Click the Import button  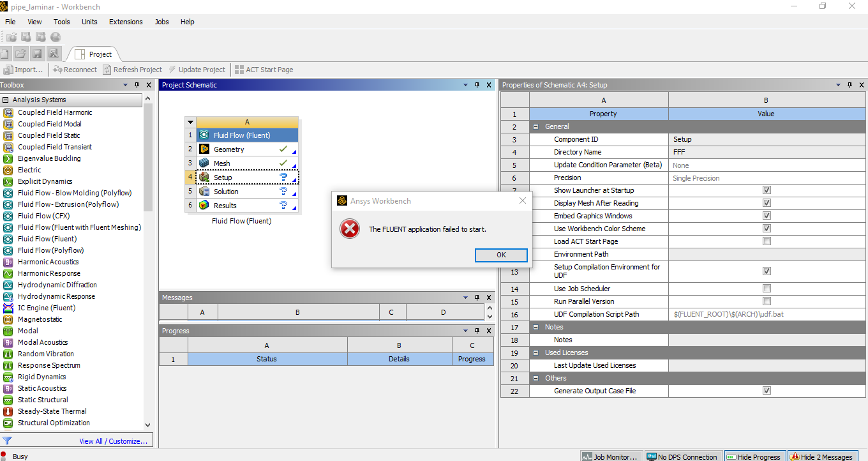point(24,70)
